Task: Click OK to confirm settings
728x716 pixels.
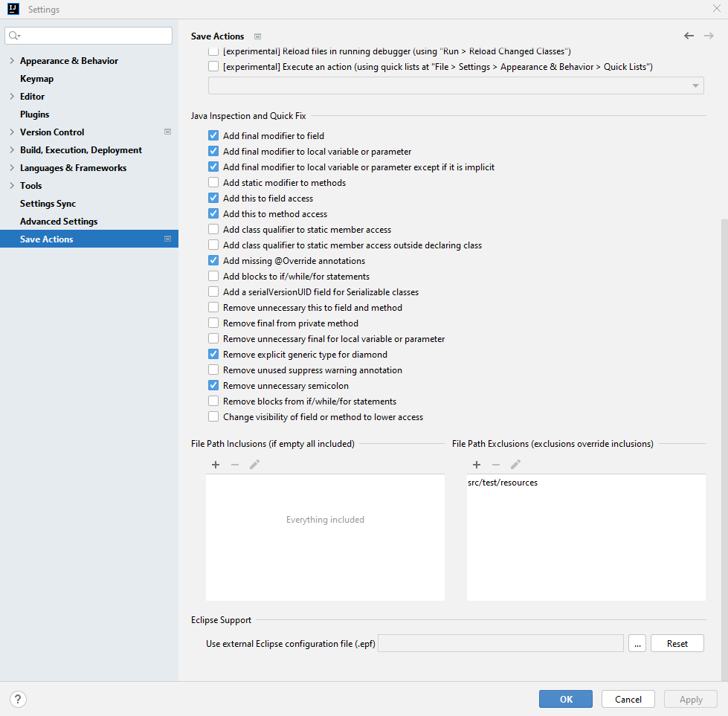Action: click(565, 699)
